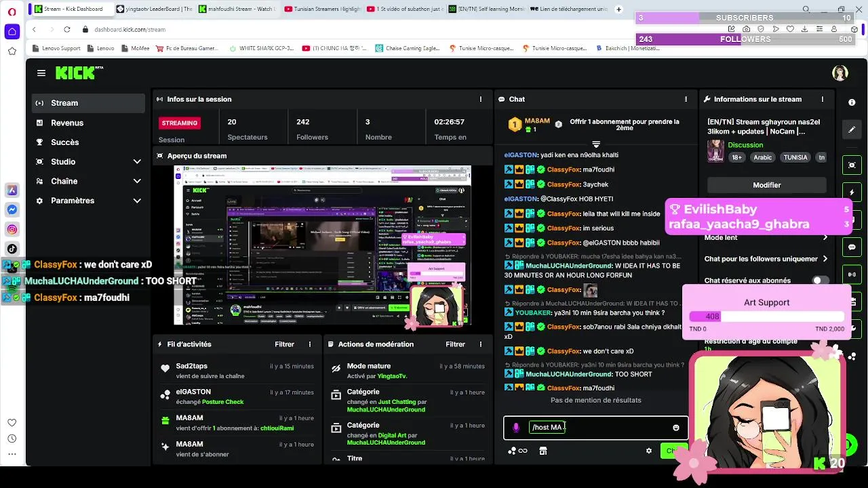This screenshot has width=868, height=488.
Task: Open Infos sur la session options menu
Action: click(481, 99)
